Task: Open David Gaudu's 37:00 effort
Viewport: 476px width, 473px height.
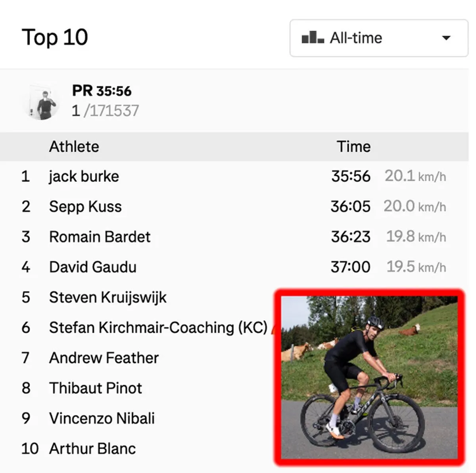Action: [x=351, y=267]
